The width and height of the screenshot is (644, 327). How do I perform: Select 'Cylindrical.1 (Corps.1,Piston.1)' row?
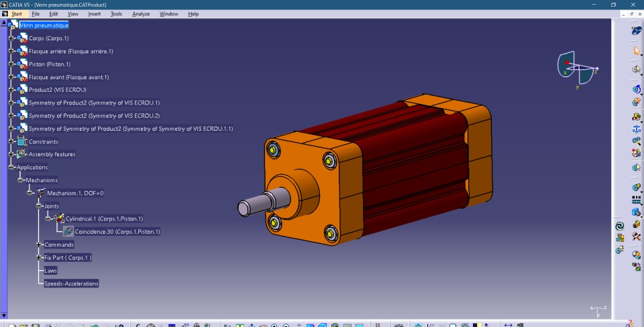tap(105, 218)
